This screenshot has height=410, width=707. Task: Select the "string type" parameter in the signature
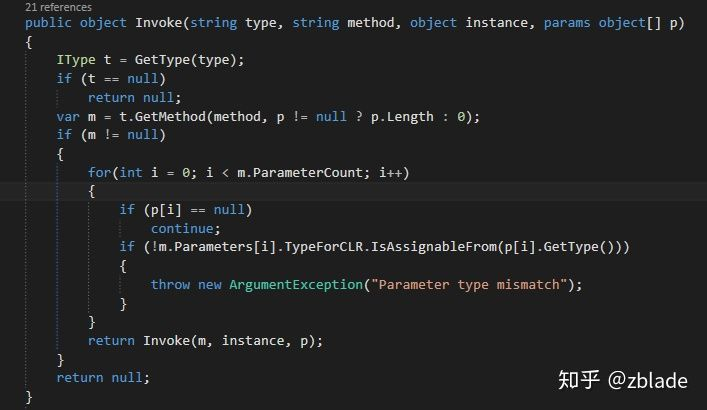(233, 23)
